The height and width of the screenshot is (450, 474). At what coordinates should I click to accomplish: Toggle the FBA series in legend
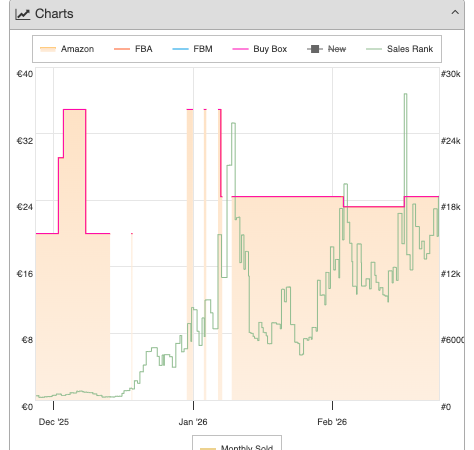click(133, 49)
